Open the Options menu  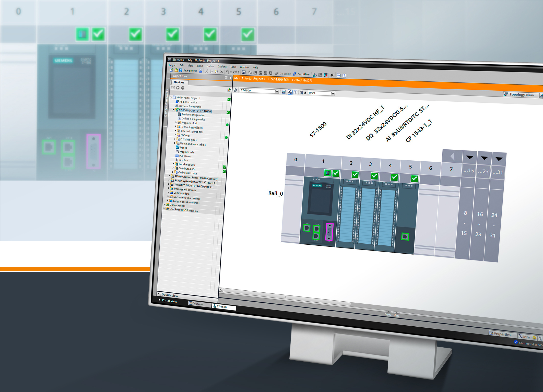pos(222,67)
